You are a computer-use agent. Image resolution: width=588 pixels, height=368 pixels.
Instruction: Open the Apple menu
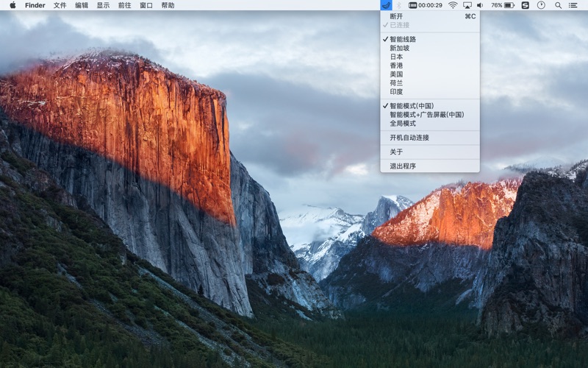point(12,5)
